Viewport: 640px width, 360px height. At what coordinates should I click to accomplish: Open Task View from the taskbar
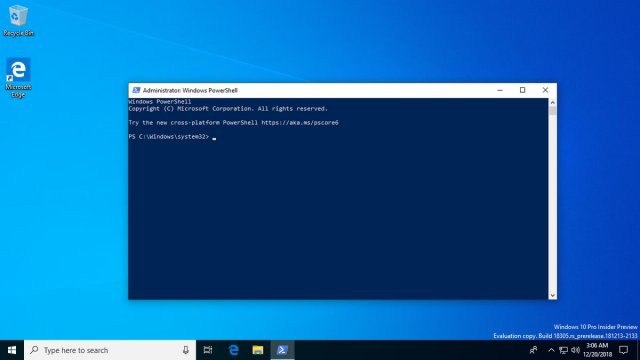point(208,350)
